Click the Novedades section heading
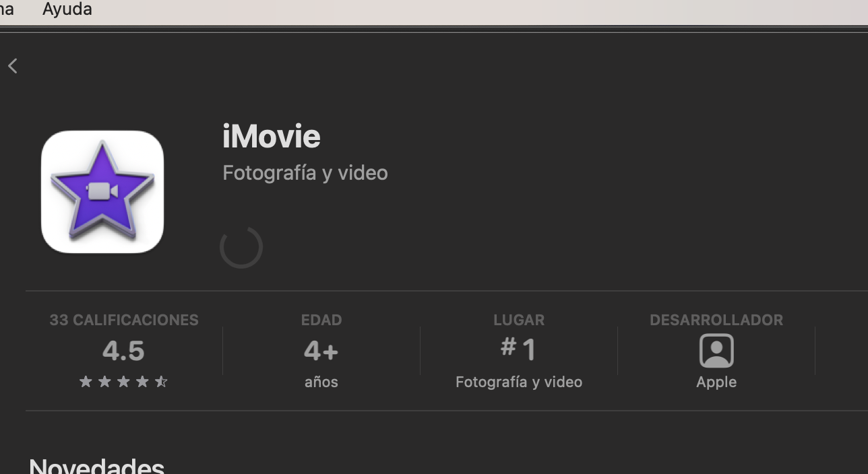Screen dimensions: 868x474 [x=97, y=466]
